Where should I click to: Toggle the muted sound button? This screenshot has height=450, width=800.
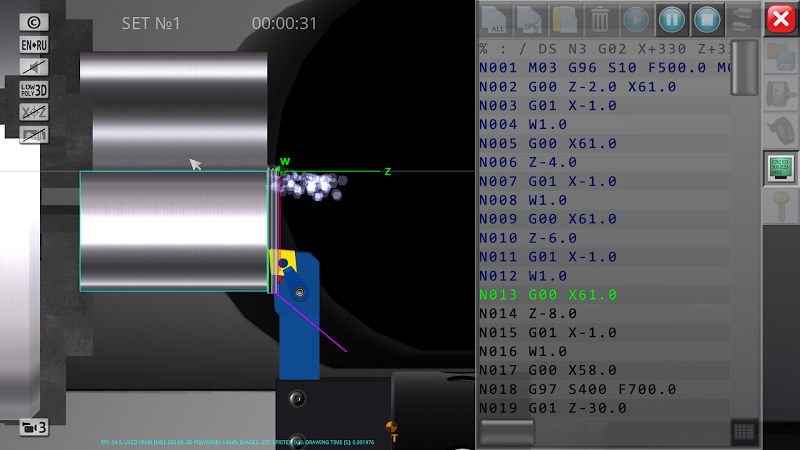tap(34, 67)
